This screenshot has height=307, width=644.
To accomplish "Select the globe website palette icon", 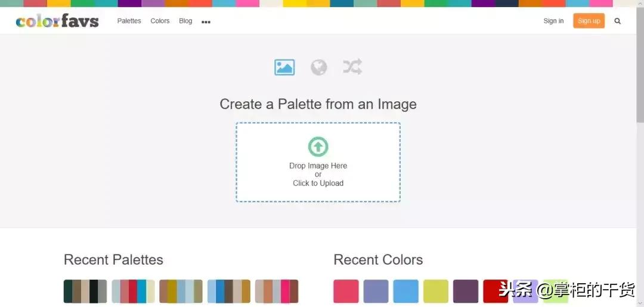I will pyautogui.click(x=318, y=67).
